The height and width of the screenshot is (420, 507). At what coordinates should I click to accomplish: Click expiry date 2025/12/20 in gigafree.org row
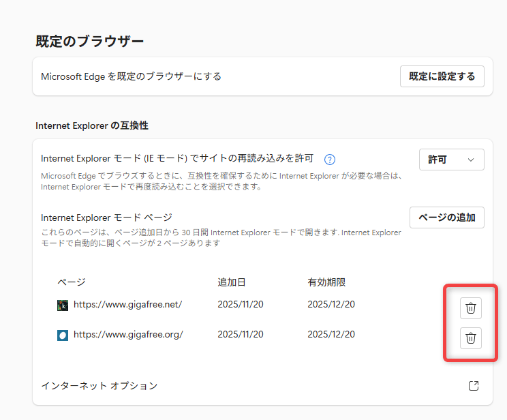[331, 334]
